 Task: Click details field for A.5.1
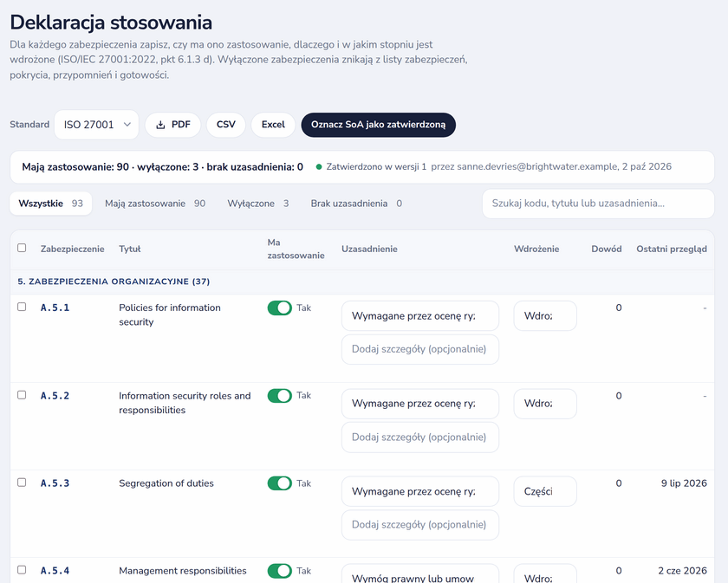pos(420,349)
